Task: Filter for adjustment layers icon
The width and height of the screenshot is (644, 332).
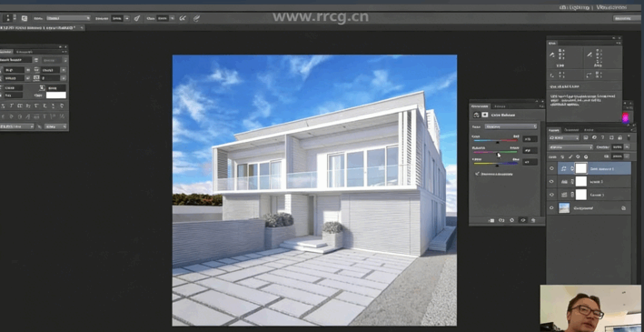Action: pyautogui.click(x=594, y=138)
